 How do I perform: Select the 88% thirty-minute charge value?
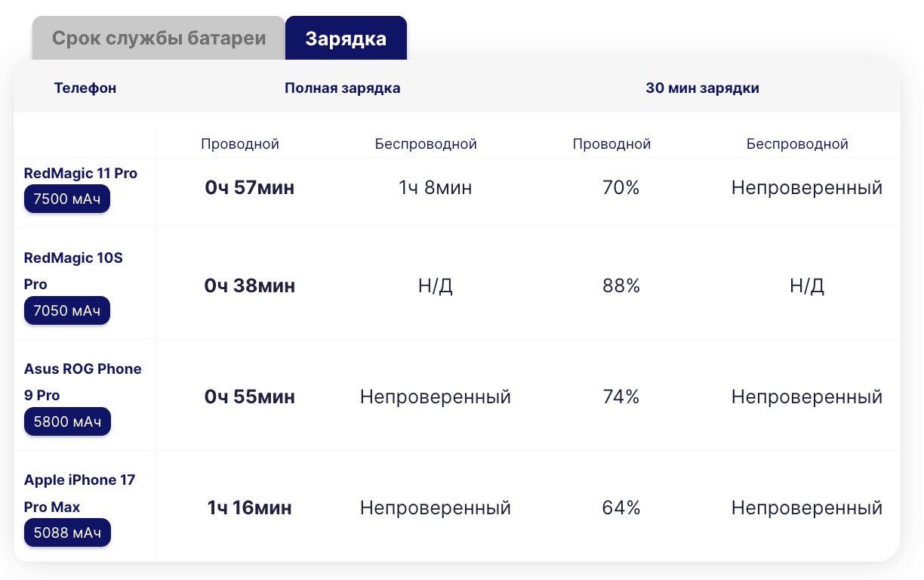621,286
